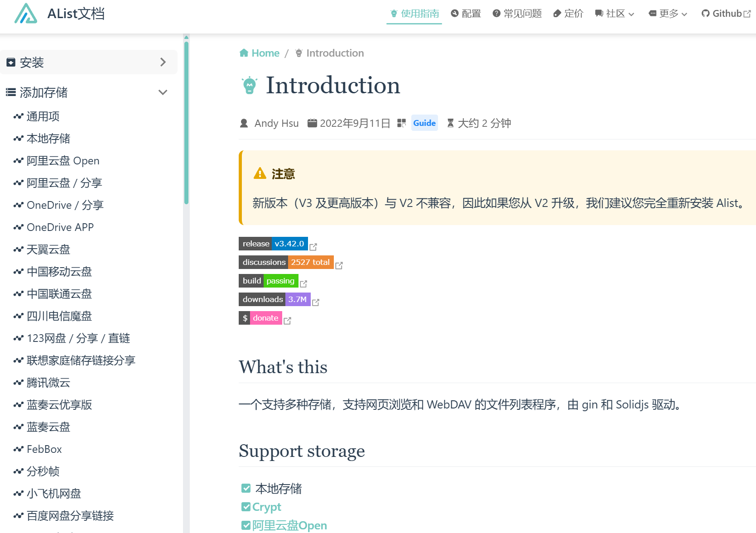The height and width of the screenshot is (533, 756).
Task: Open the 社区 dropdown menu
Action: coord(615,14)
